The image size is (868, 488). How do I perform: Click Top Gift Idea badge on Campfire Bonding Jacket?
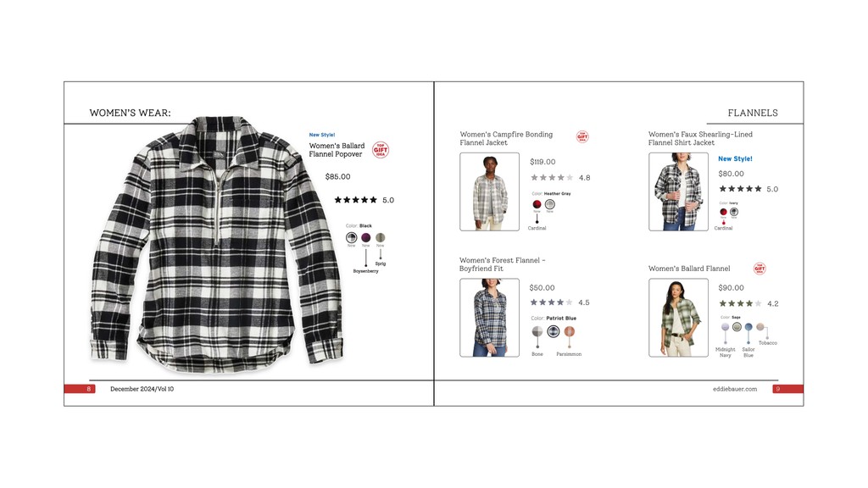click(x=582, y=136)
